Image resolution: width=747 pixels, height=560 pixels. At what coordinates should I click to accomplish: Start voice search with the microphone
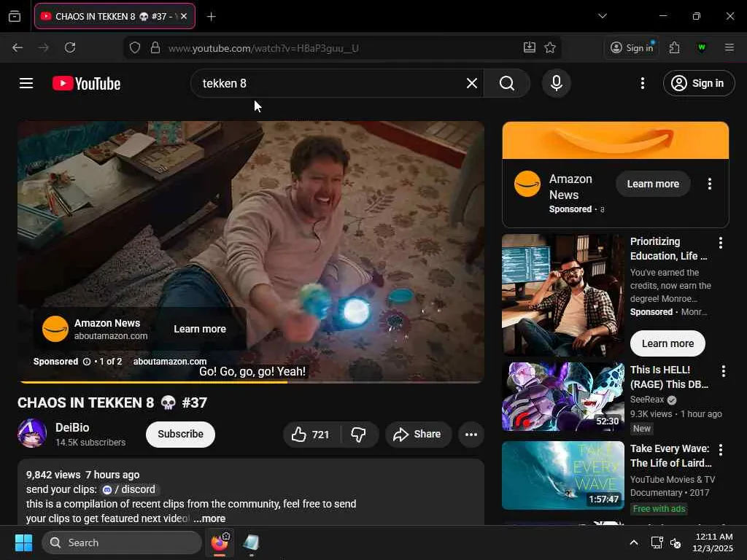click(556, 83)
